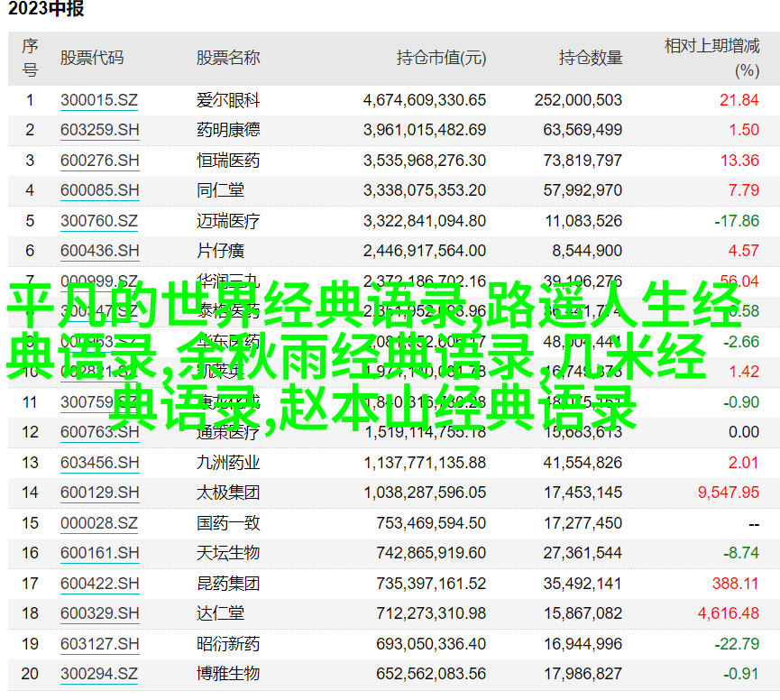
Task: Select stock name 九洲药业
Action: point(228,462)
